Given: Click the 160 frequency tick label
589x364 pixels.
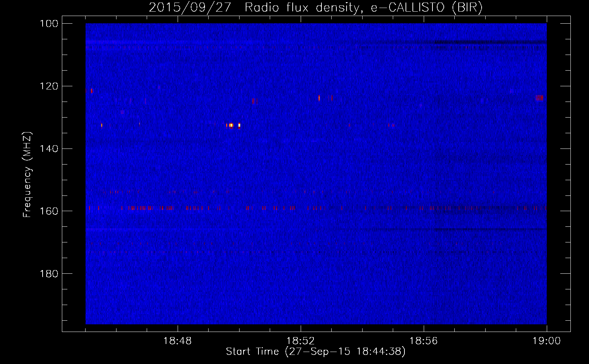Looking at the screenshot, I should pyautogui.click(x=48, y=211).
